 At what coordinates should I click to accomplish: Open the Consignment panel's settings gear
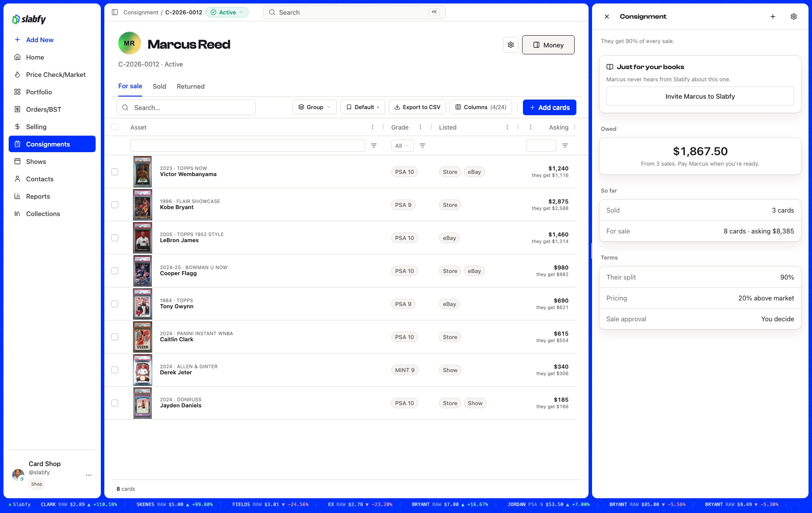click(x=794, y=17)
